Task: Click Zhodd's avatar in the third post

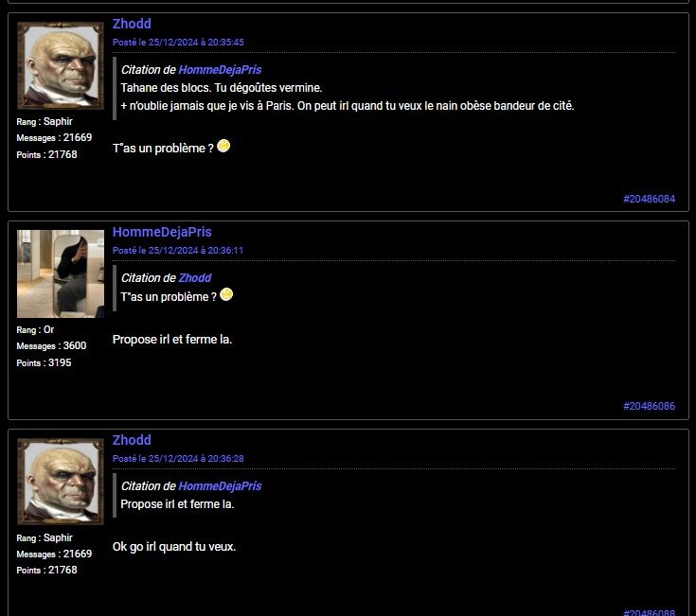Action: click(61, 482)
